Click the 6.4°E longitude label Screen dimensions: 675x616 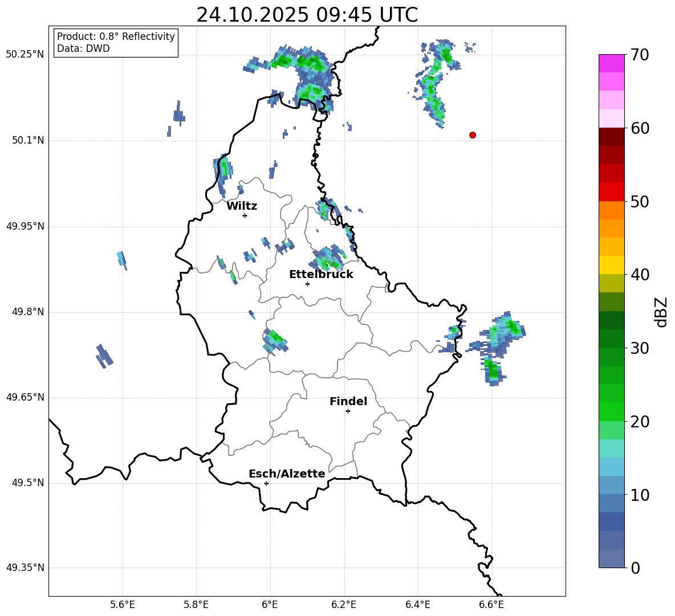point(417,605)
